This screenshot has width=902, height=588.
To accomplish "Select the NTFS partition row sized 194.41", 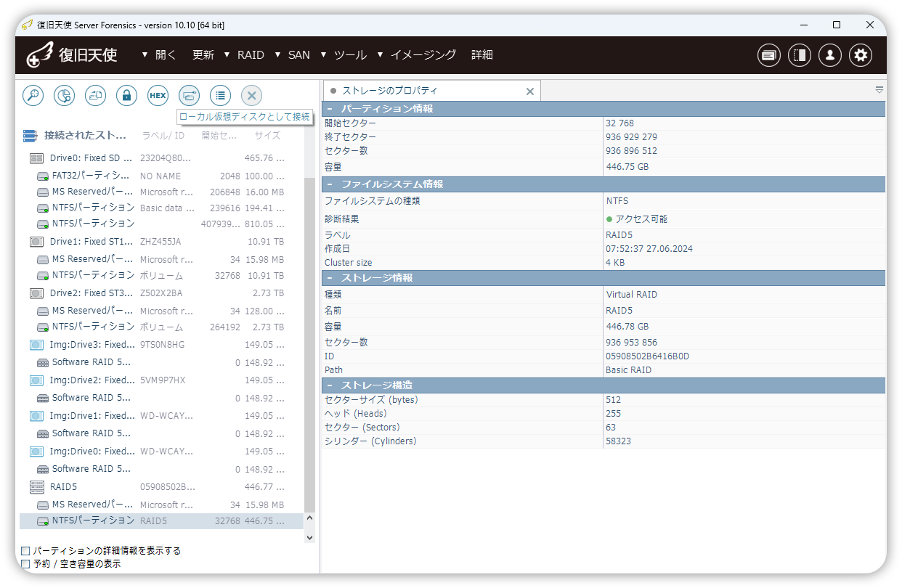I will [161, 208].
